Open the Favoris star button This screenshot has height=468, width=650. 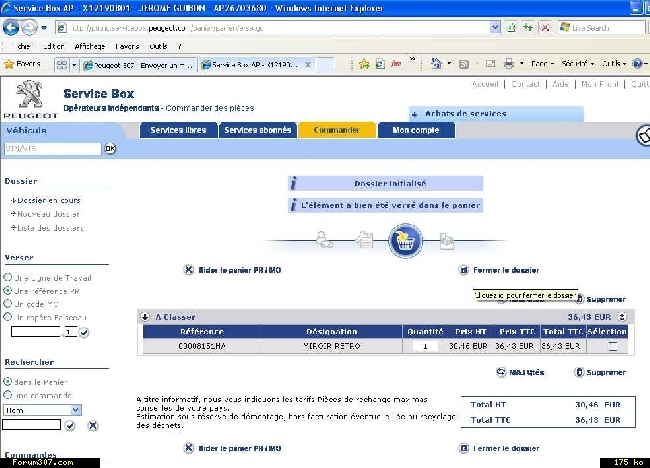pyautogui.click(x=22, y=64)
